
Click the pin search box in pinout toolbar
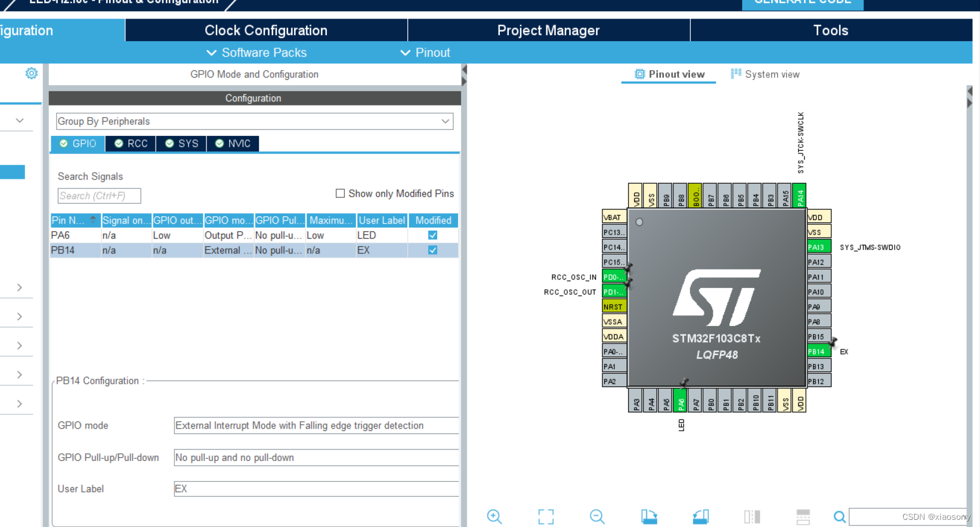909,517
